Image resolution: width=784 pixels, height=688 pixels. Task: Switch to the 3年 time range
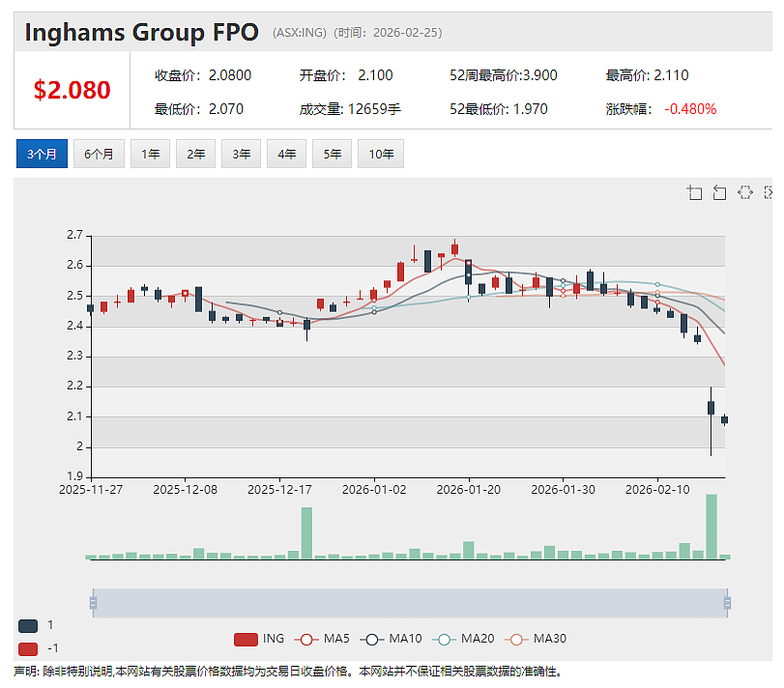(x=242, y=154)
